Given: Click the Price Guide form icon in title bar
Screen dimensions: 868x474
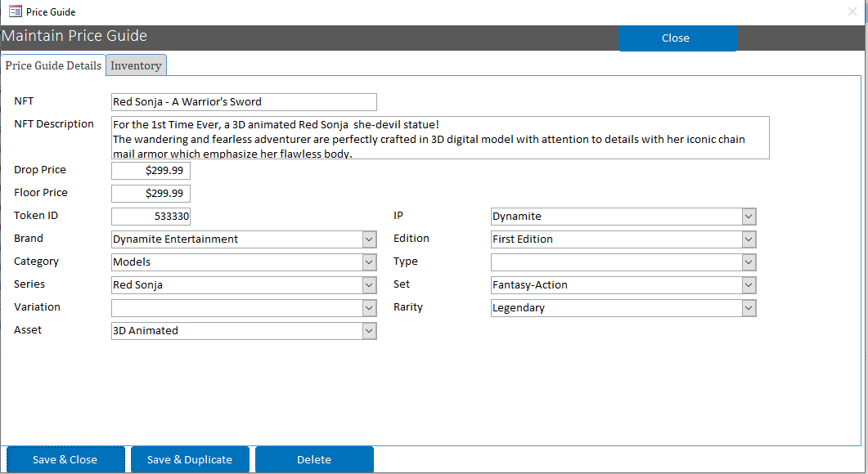Looking at the screenshot, I should tap(16, 11).
